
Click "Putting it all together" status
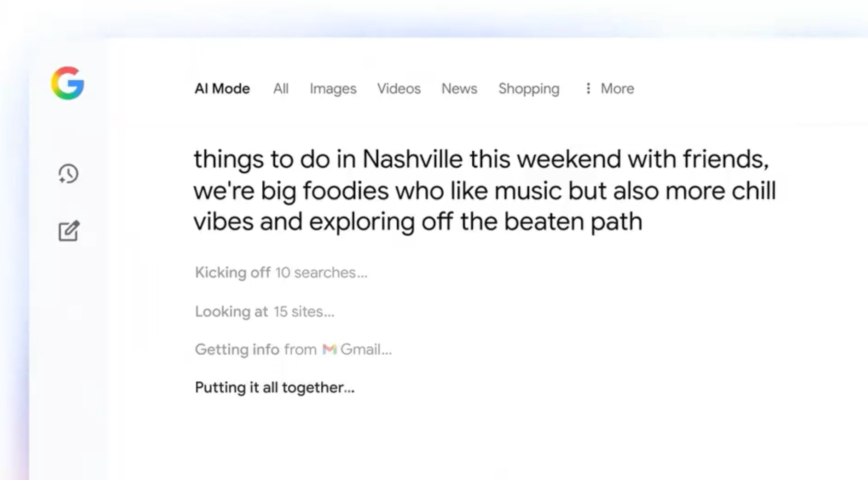click(x=274, y=387)
